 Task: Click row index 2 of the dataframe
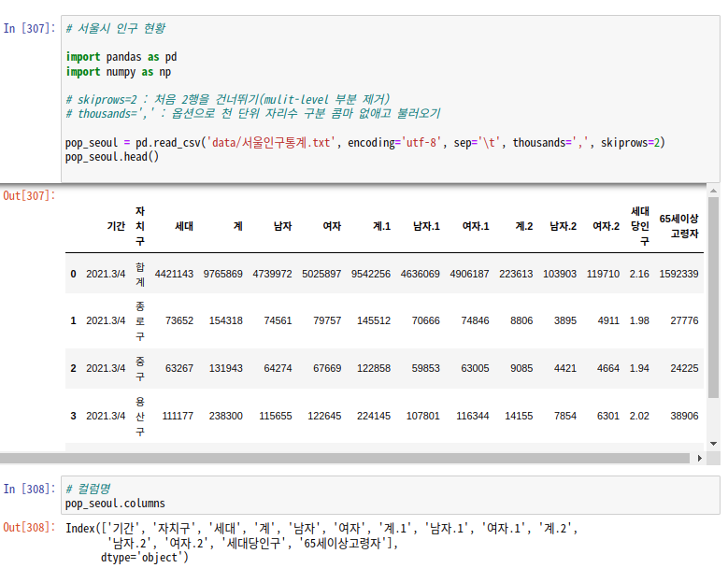point(73,368)
